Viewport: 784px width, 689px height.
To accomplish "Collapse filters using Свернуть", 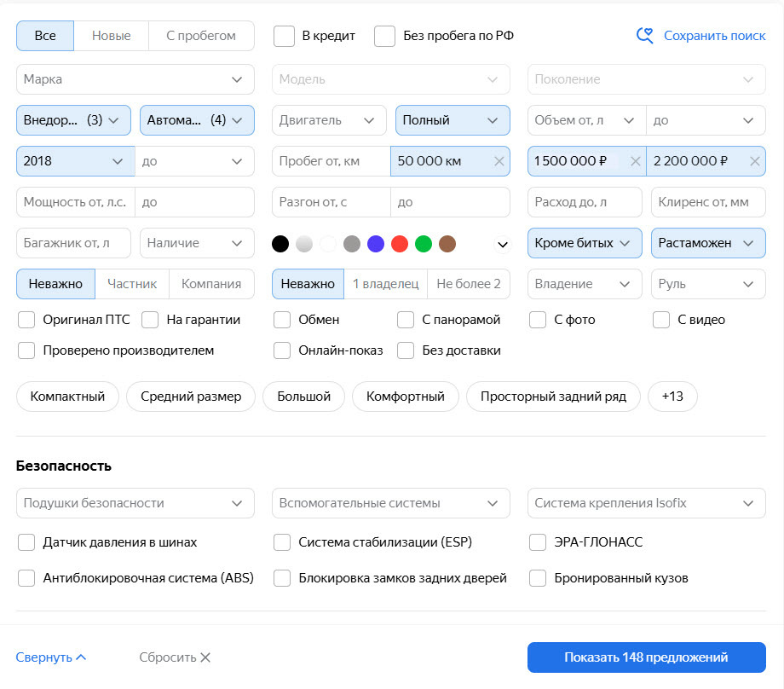I will 51,657.
